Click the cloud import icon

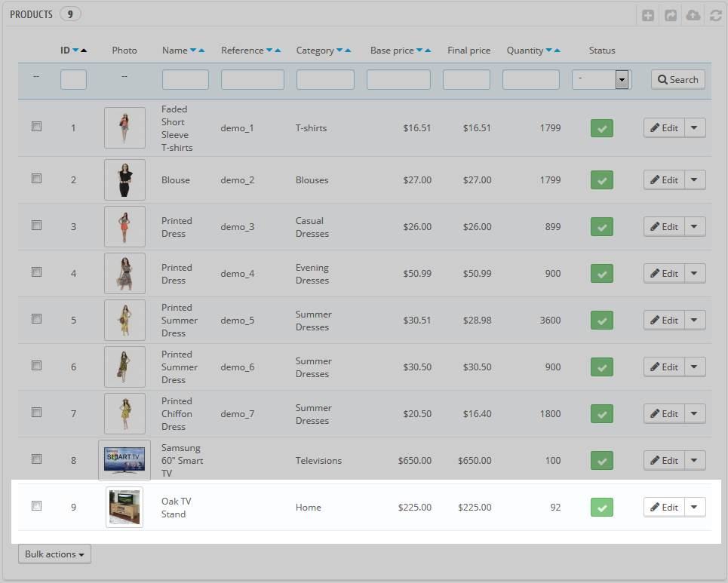[x=693, y=15]
